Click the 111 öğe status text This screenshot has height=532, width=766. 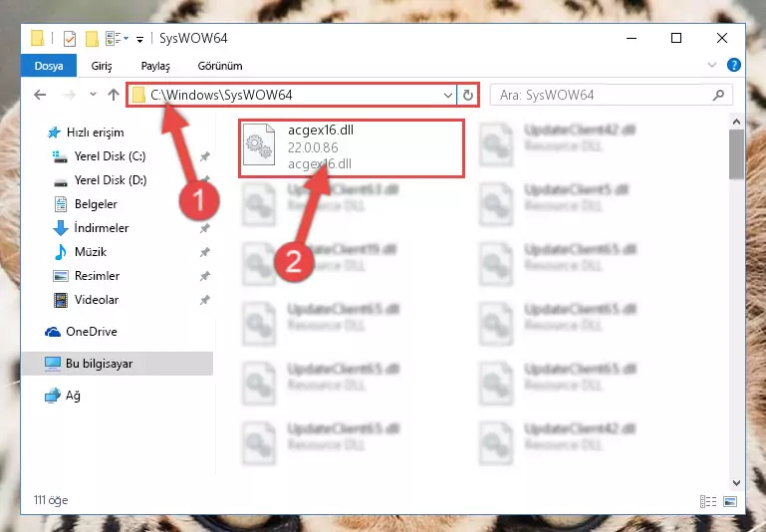[x=51, y=500]
